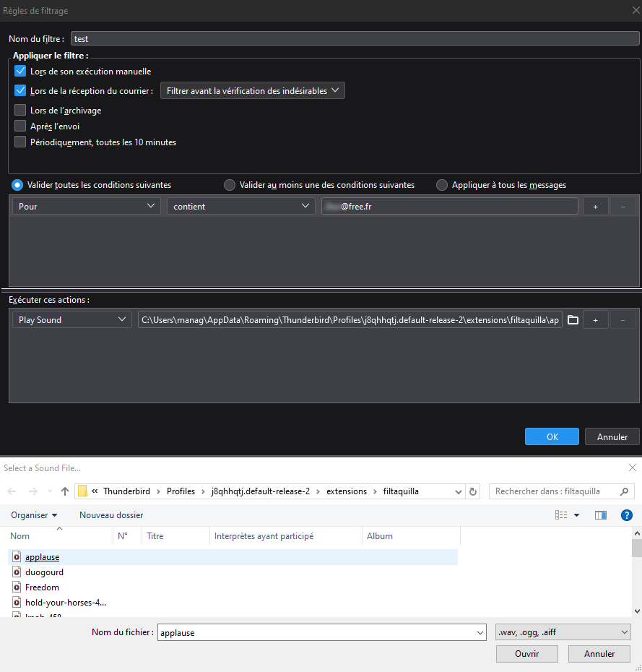This screenshot has height=672, width=642.
Task: Select 'Valider au moins une des conditions'
Action: click(230, 185)
